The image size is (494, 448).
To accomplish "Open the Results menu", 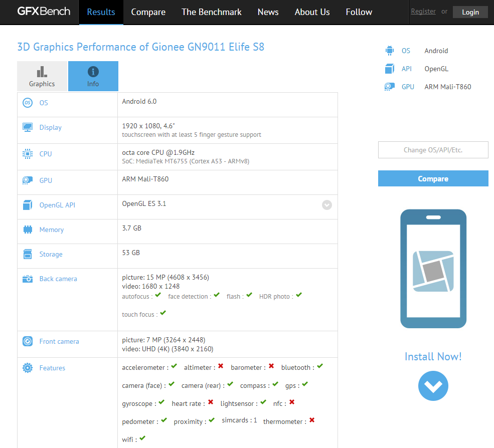I will (101, 12).
